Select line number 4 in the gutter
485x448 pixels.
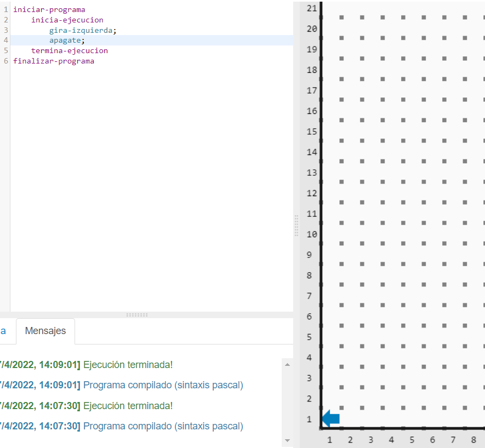point(5,41)
